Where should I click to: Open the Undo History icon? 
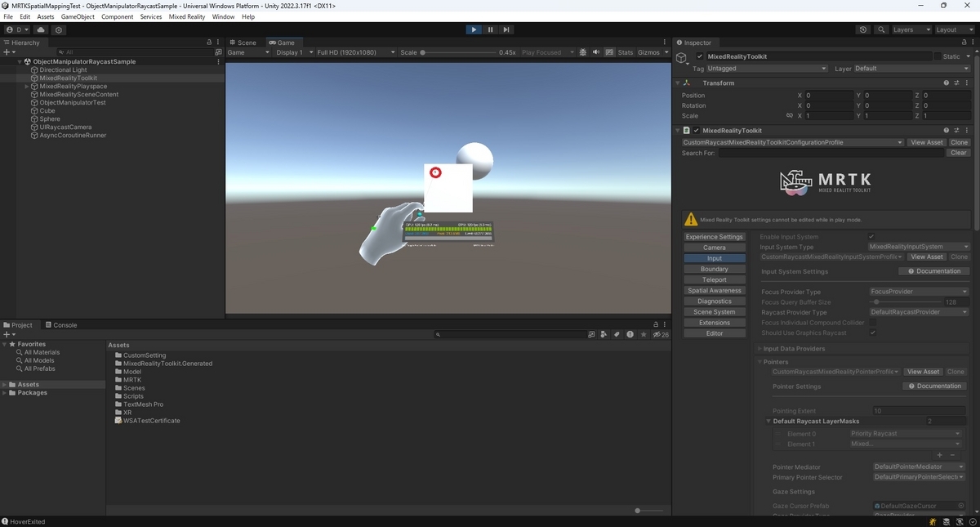(863, 29)
